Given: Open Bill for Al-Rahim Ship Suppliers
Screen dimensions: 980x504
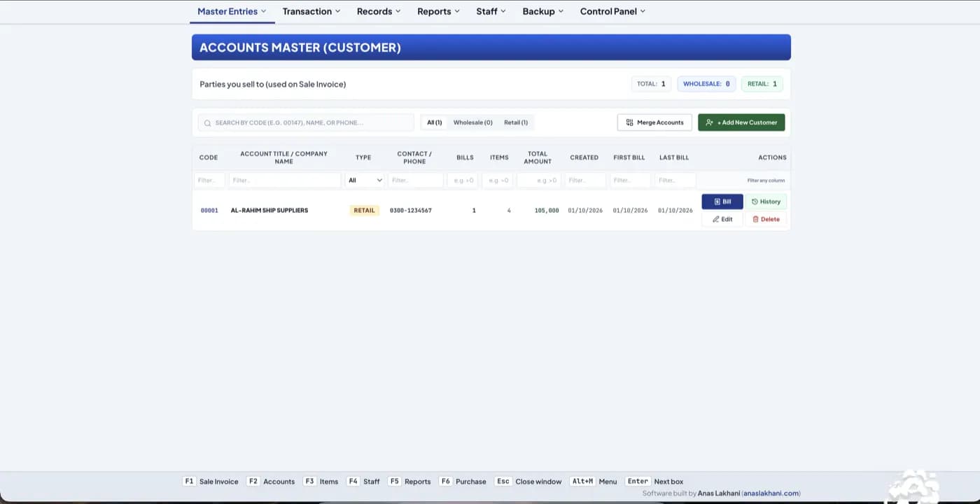Looking at the screenshot, I should 722,202.
